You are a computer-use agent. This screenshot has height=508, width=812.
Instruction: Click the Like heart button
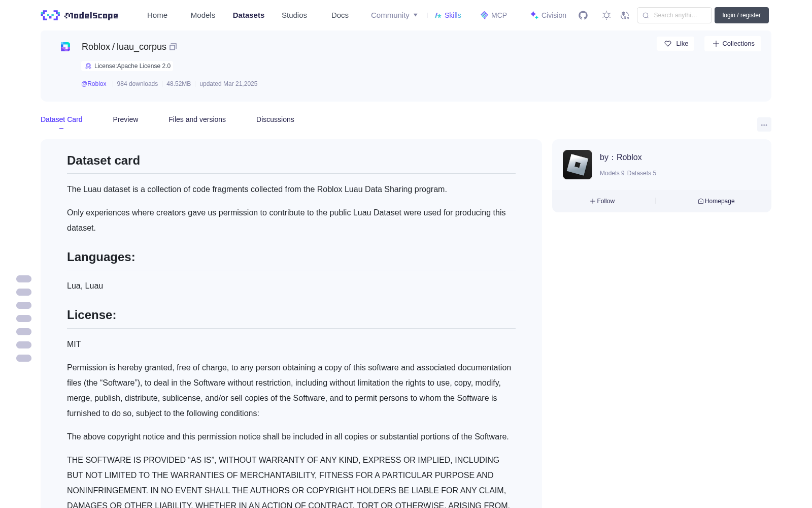675,44
